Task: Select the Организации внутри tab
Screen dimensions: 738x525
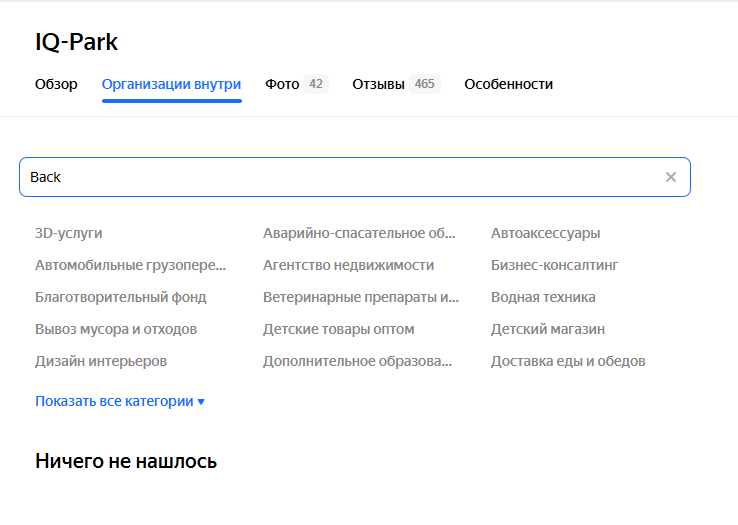Action: (x=171, y=84)
